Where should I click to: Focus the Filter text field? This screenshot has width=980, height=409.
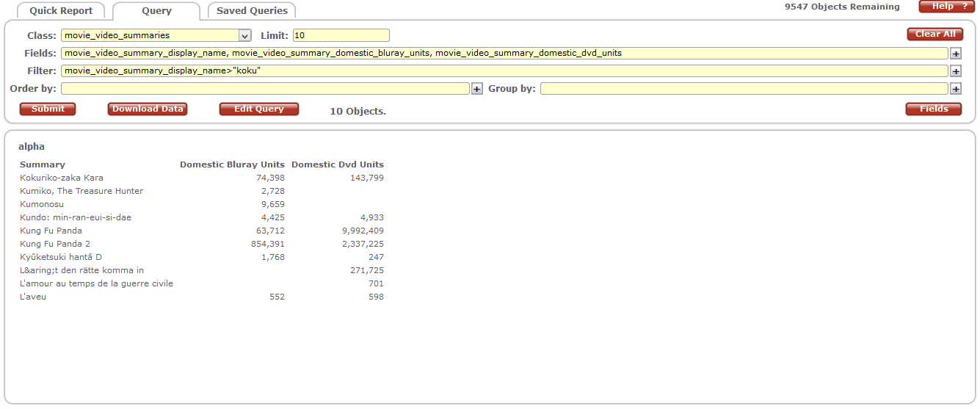click(504, 71)
